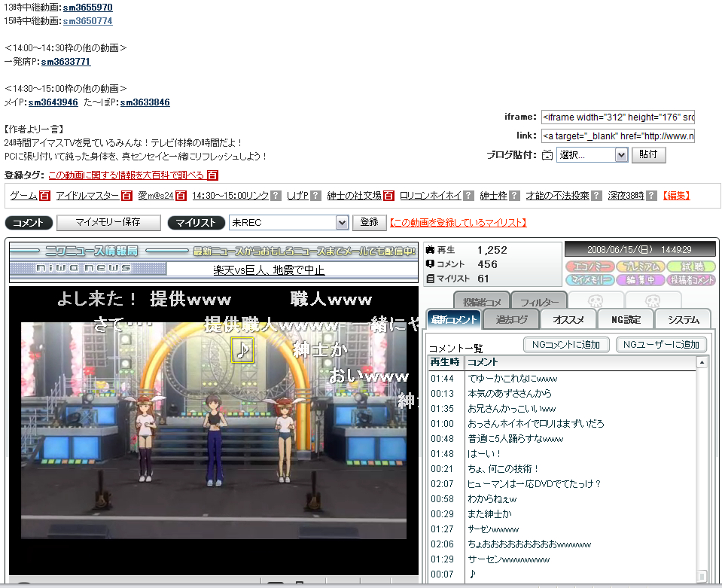Viewport: 722px width, 588px height.
Task: Click the プレミアム badge icon
Action: click(x=640, y=267)
